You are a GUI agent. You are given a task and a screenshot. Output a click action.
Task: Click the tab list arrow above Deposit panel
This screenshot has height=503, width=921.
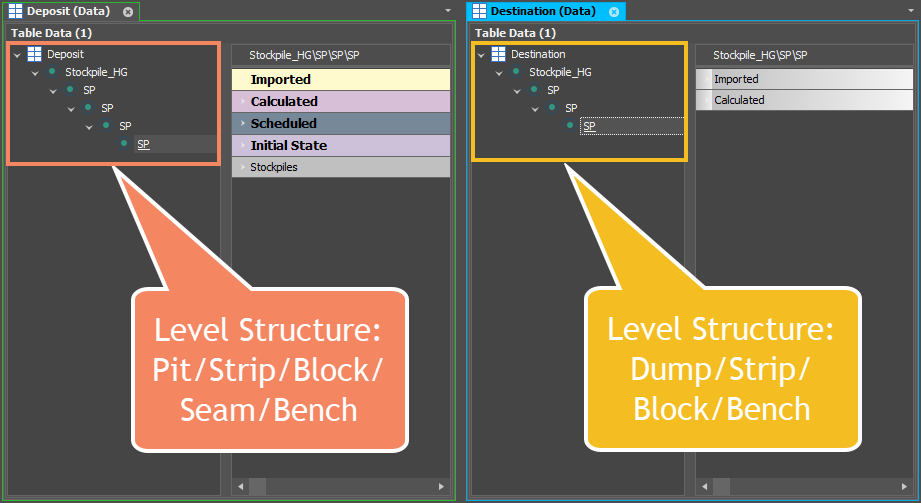[x=448, y=11]
